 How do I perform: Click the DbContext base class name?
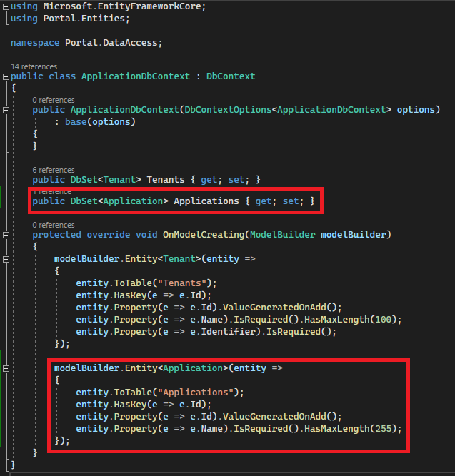tap(231, 76)
